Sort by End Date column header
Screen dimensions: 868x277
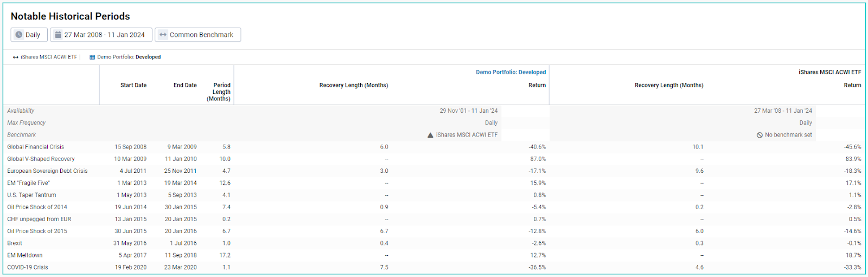pyautogui.click(x=185, y=85)
